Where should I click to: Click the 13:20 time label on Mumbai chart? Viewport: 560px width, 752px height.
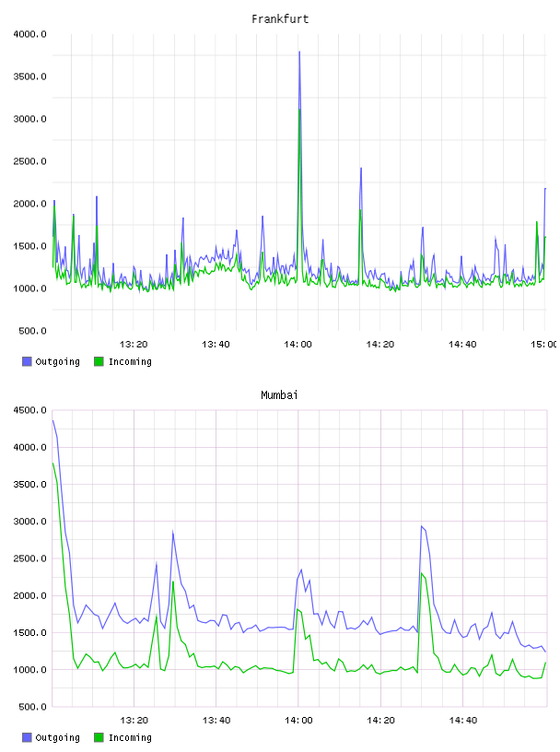(134, 721)
